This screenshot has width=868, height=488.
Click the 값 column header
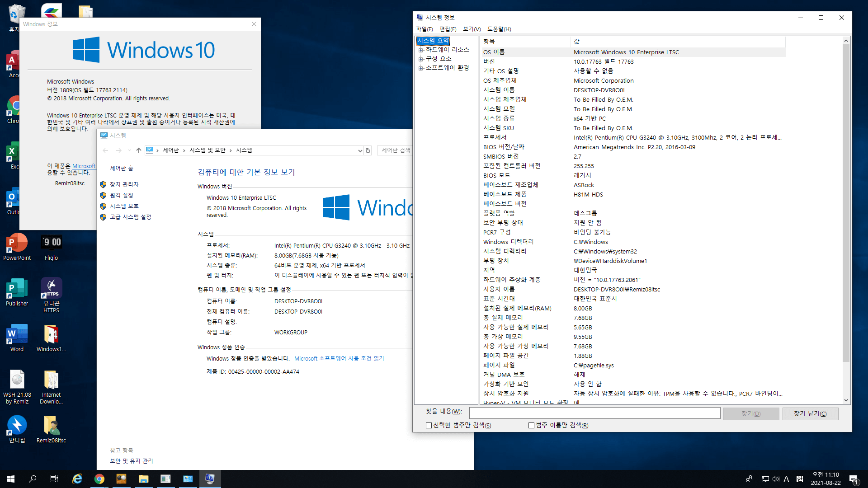click(678, 41)
